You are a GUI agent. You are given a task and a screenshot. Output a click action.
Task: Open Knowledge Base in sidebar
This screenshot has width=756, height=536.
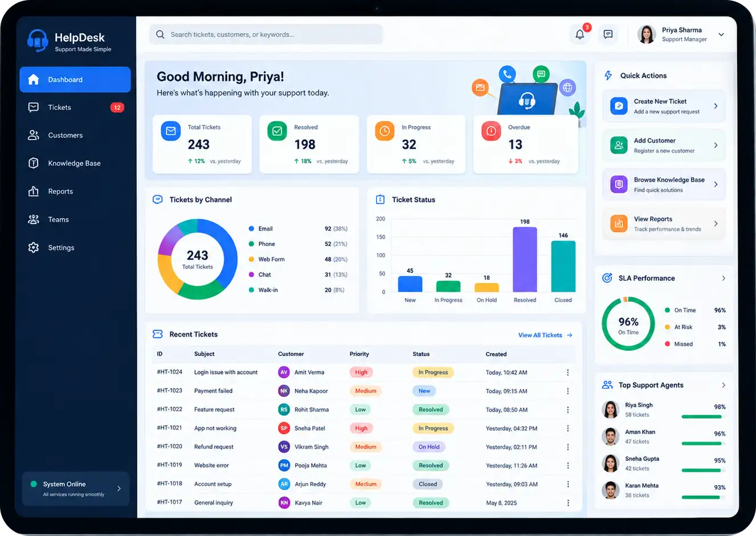click(x=75, y=163)
